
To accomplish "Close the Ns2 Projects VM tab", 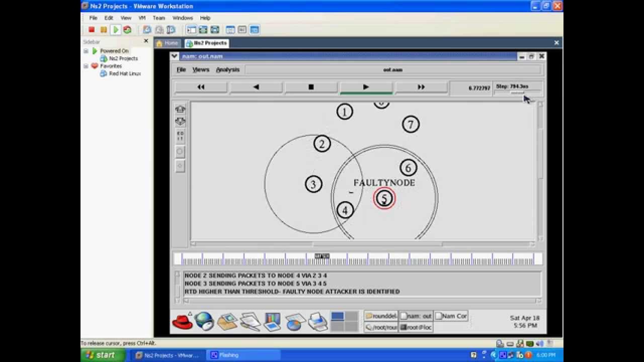I will tap(556, 43).
